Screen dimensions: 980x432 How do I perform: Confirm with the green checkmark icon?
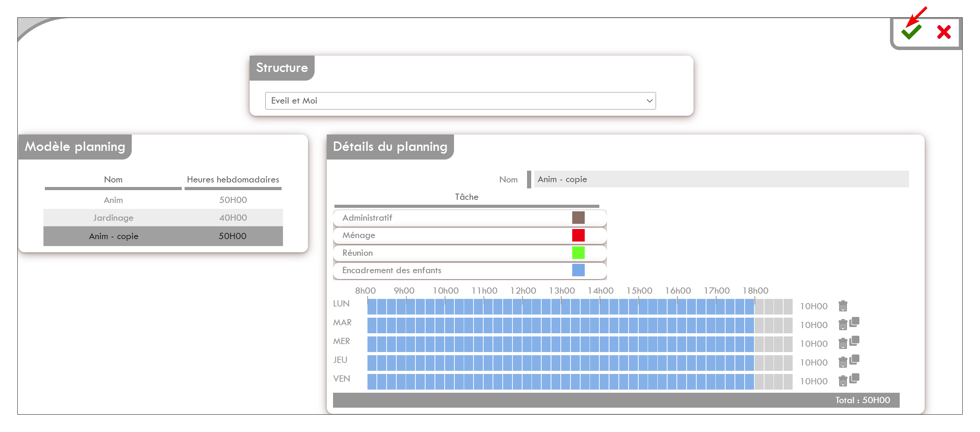coord(911,32)
